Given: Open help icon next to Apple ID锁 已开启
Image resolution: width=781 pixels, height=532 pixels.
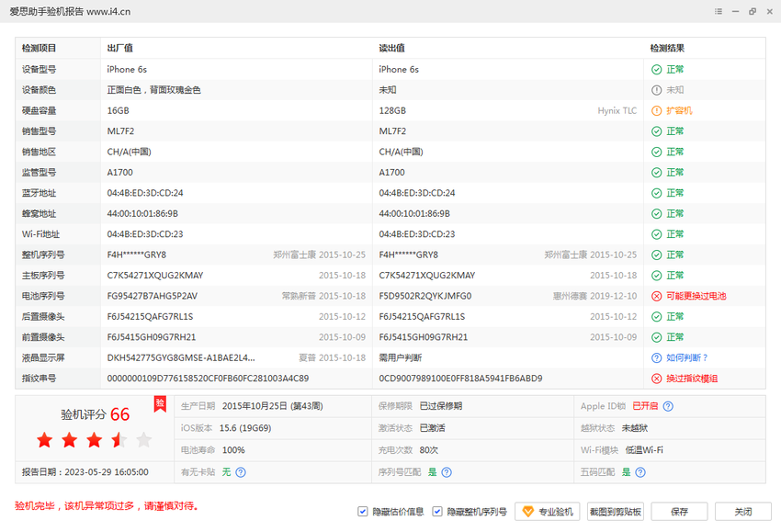Looking at the screenshot, I should point(668,406).
